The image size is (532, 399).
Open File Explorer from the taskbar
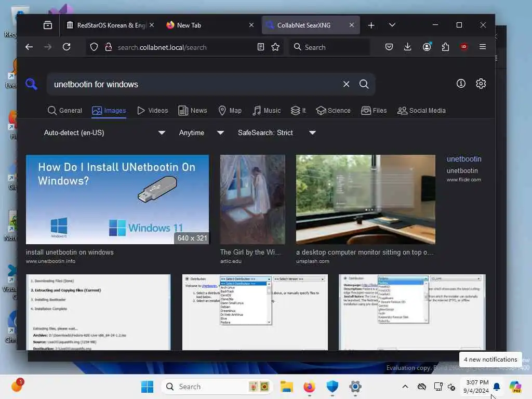point(287,387)
